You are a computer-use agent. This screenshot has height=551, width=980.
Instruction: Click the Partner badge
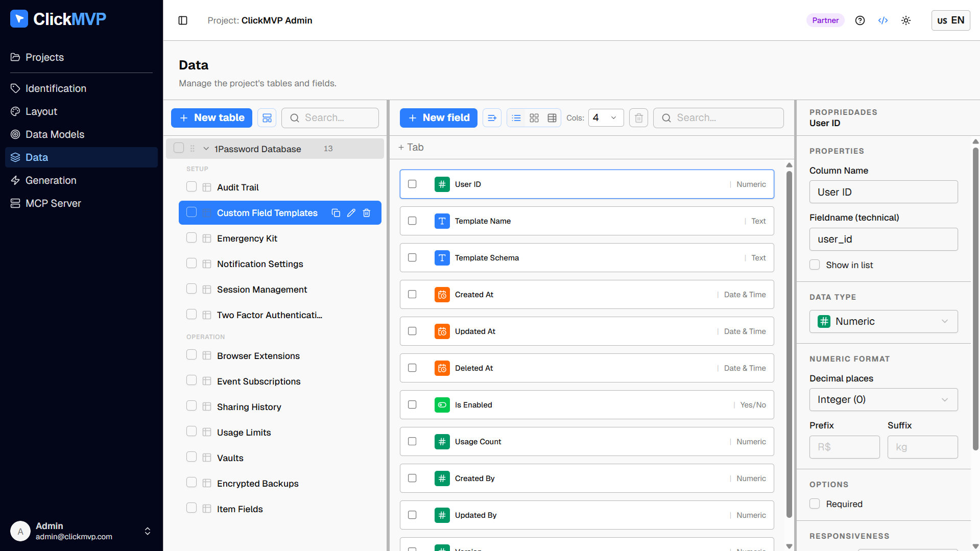(x=825, y=20)
